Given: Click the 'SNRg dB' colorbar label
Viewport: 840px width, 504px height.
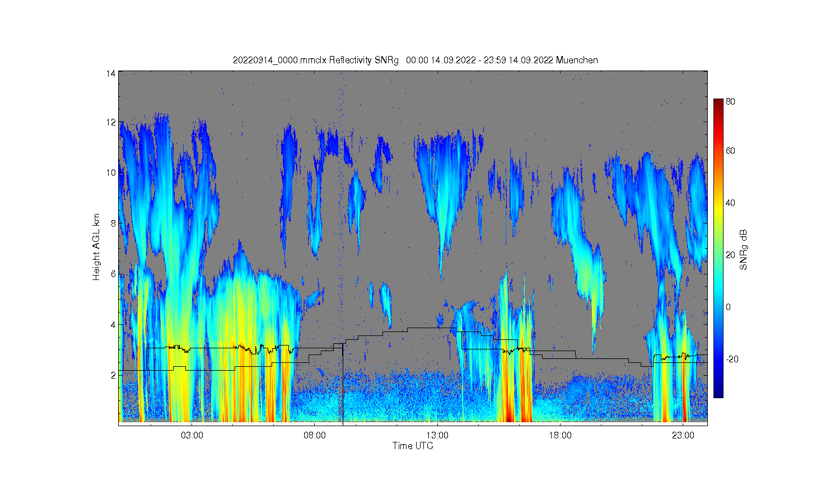Looking at the screenshot, I should pos(744,250).
